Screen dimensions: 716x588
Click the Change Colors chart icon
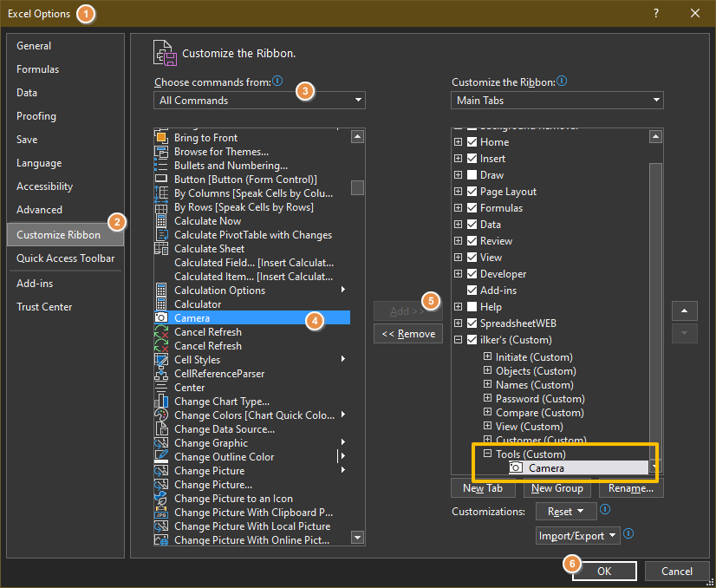[x=161, y=415]
